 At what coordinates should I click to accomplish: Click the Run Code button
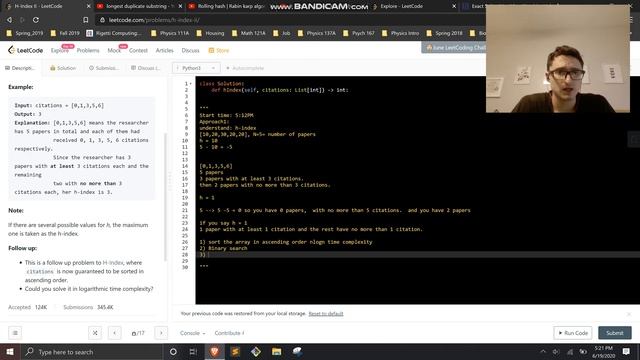click(573, 333)
